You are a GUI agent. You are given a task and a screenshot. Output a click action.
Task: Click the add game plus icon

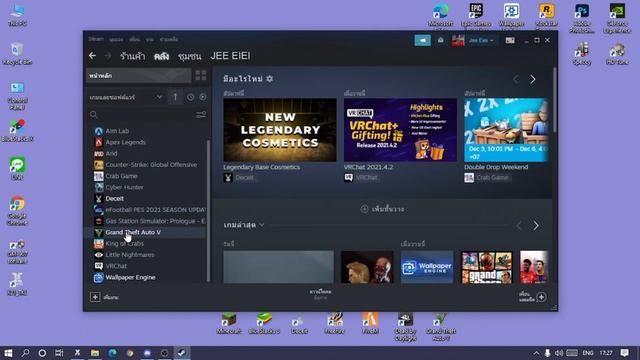tap(95, 297)
